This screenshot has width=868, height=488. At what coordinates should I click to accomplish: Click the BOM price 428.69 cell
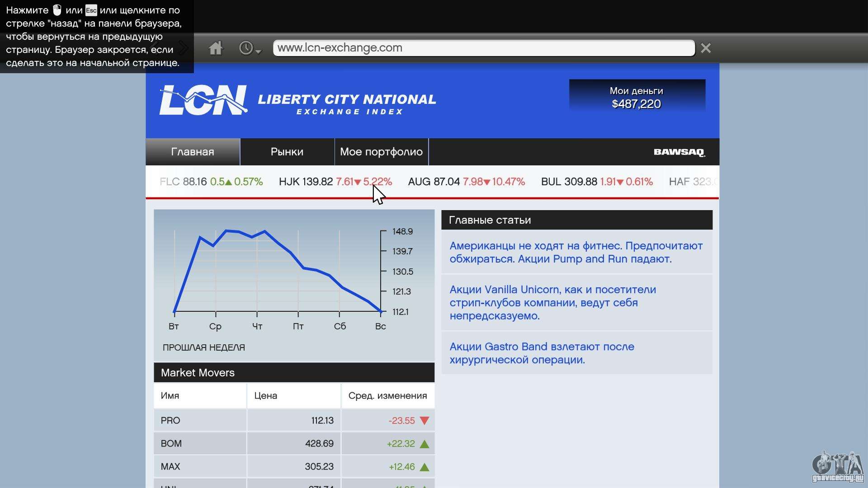tap(294, 444)
